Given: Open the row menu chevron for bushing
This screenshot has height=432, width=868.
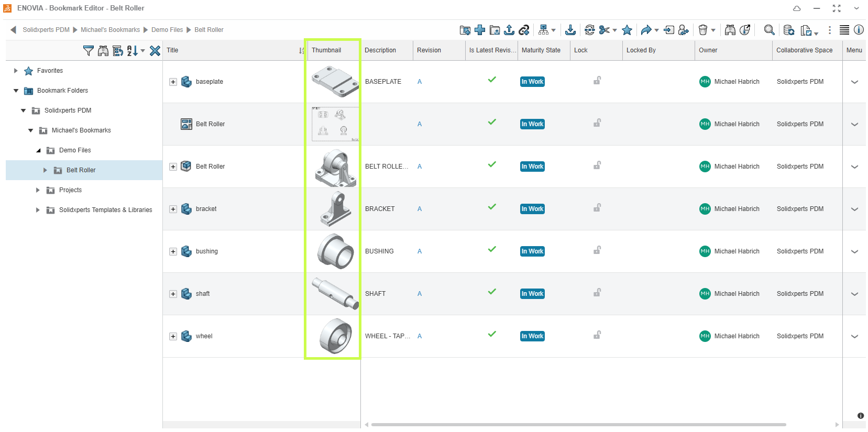Looking at the screenshot, I should pos(854,252).
